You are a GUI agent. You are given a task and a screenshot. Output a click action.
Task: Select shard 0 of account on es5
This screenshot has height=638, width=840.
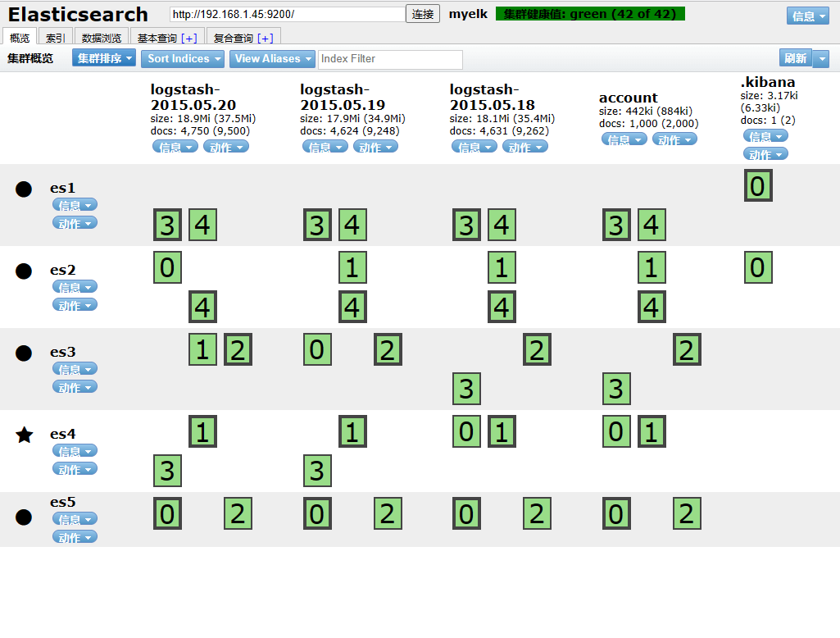tap(616, 513)
